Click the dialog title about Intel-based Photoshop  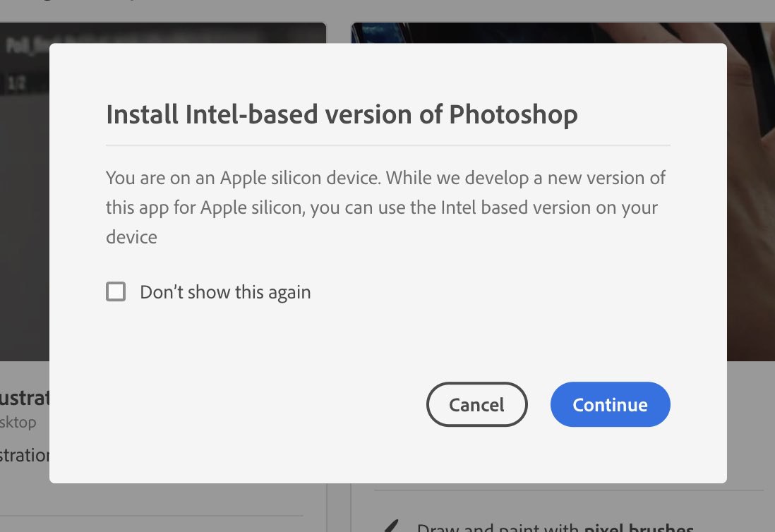tap(342, 114)
